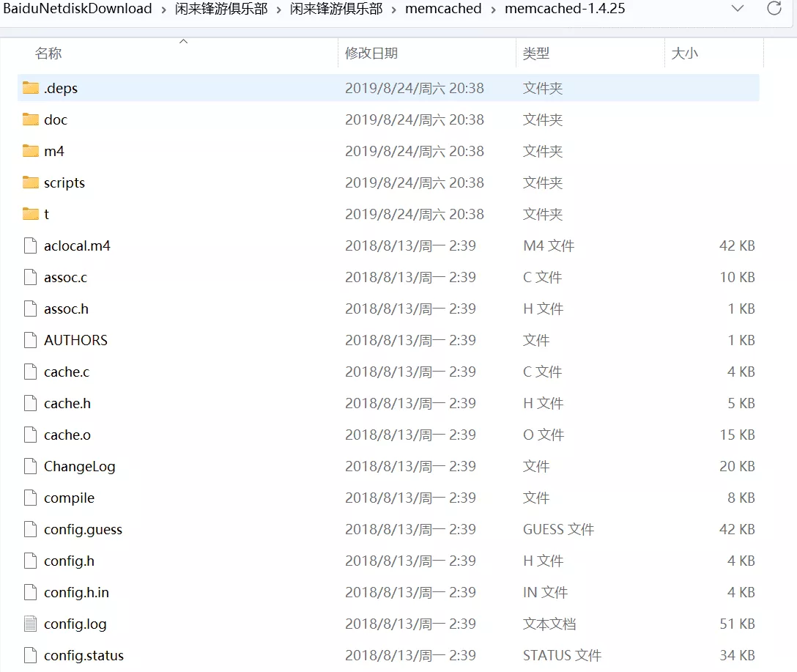Screen dimensions: 797x672
Task: Expand the chevron after BaiduNetdiskDownload breadcrumb
Action: click(x=163, y=10)
